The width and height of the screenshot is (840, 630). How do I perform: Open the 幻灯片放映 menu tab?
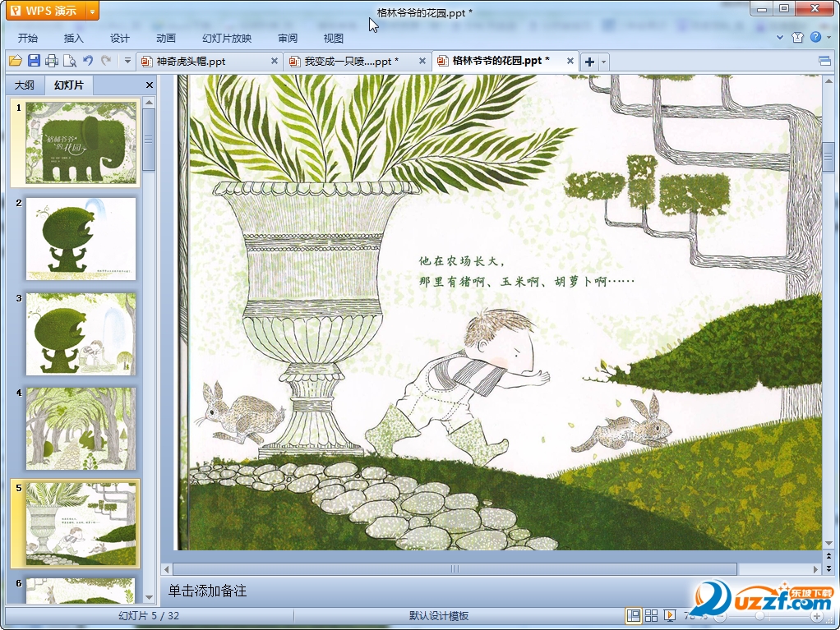coord(227,38)
